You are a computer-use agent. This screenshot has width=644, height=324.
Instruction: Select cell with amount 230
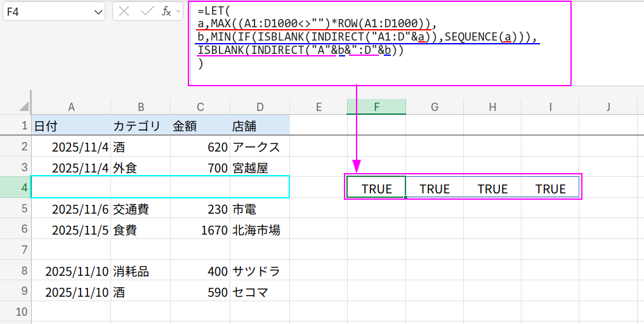click(200, 209)
